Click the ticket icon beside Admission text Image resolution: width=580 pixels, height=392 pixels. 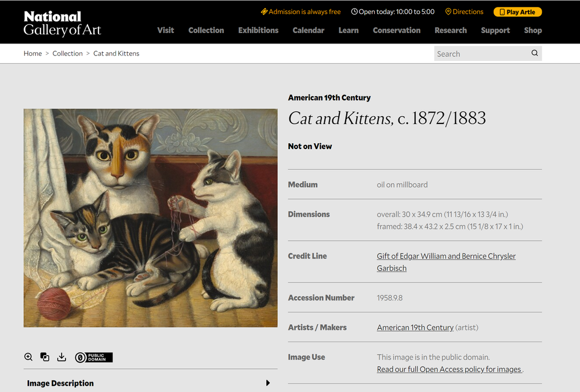tap(264, 12)
